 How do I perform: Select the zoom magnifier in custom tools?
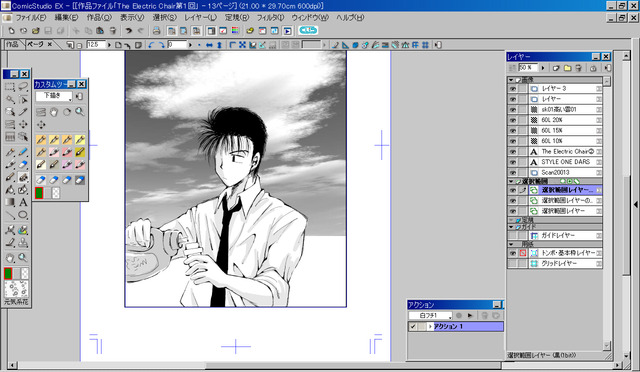pyautogui.click(x=80, y=111)
